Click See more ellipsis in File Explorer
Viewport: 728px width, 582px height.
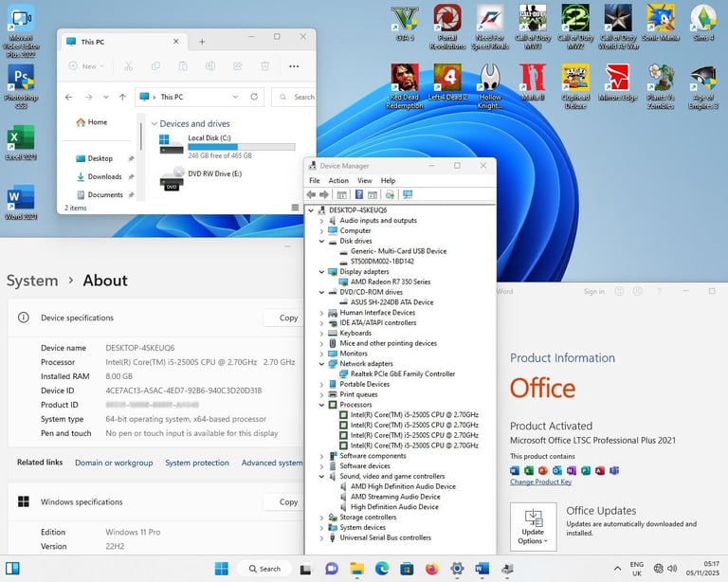(294, 66)
